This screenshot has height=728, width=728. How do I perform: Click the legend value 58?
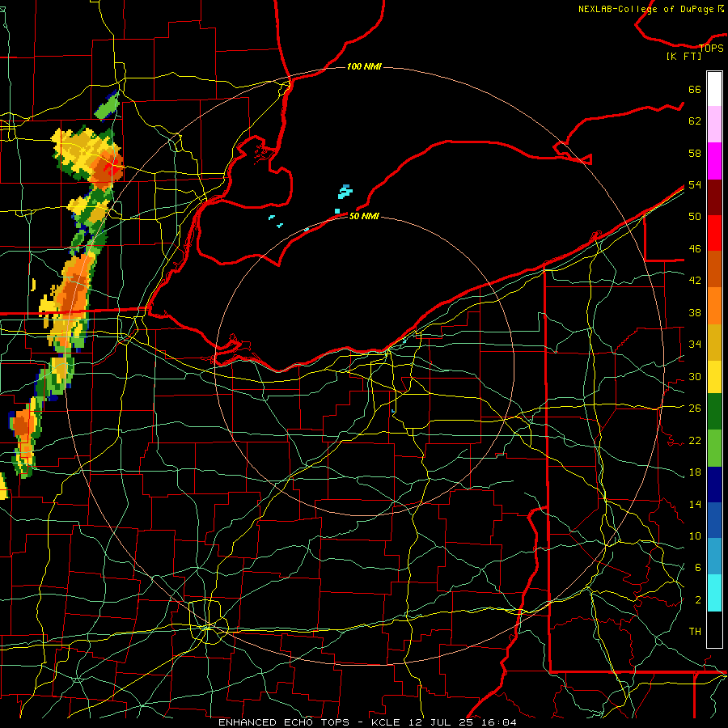point(695,153)
